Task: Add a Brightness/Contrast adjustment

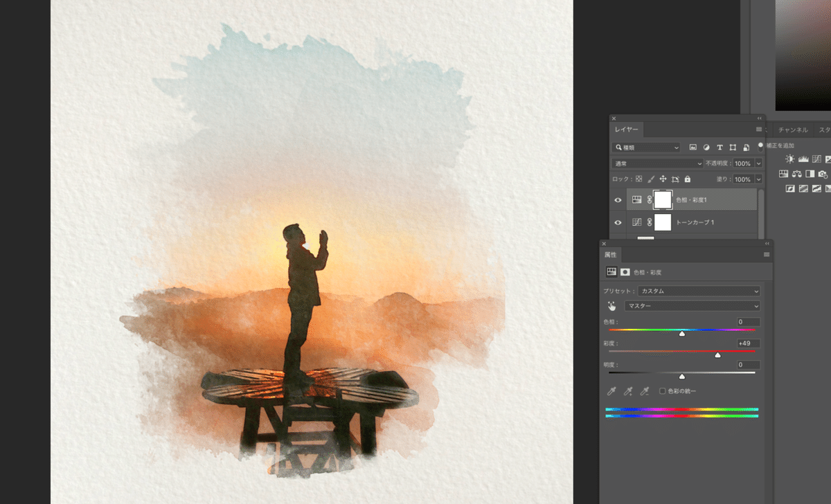Action: click(791, 159)
